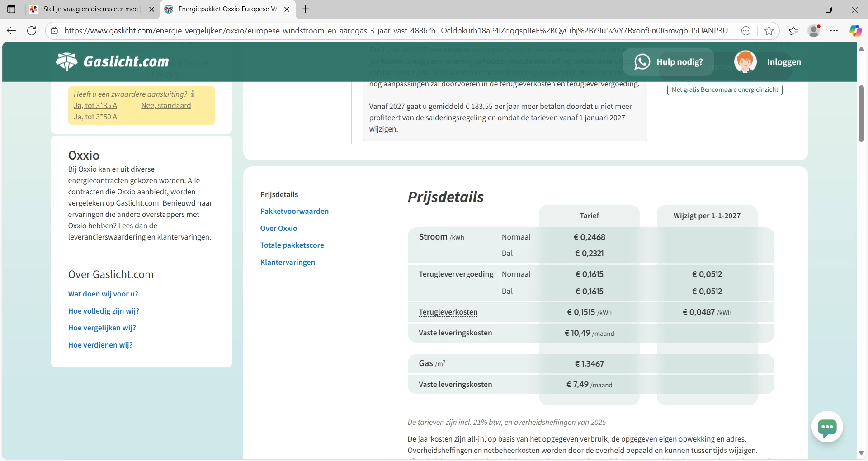Viewport: 868px width, 461px height.
Task: Switch to the Energiepakket Oxxio tab
Action: pos(228,9)
